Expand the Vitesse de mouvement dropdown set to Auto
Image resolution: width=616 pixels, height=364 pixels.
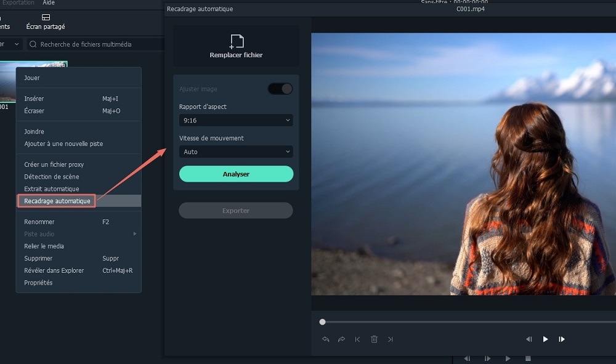point(236,152)
